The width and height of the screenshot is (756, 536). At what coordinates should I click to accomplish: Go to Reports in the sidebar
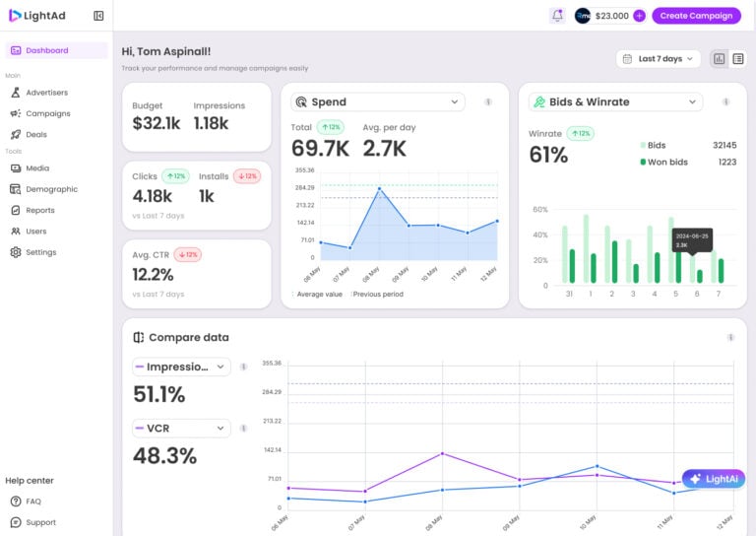(40, 210)
